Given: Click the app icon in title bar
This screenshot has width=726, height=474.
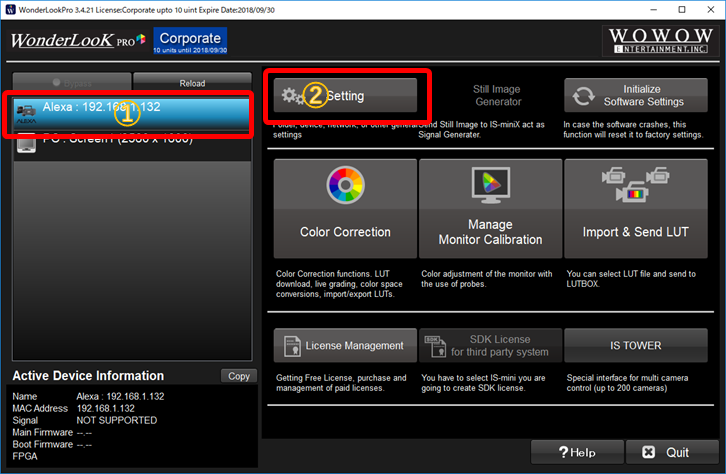Looking at the screenshot, I should (x=10, y=10).
